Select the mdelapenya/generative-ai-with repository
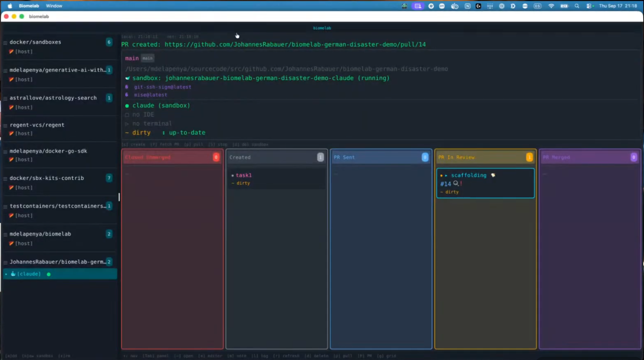This screenshot has height=360, width=644. 58,70
